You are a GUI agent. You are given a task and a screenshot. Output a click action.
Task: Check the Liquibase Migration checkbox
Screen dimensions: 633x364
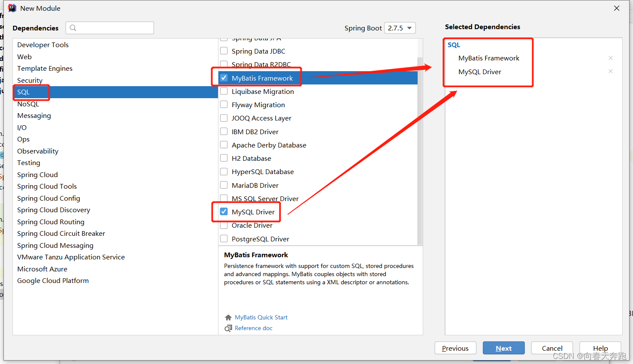[x=224, y=91]
